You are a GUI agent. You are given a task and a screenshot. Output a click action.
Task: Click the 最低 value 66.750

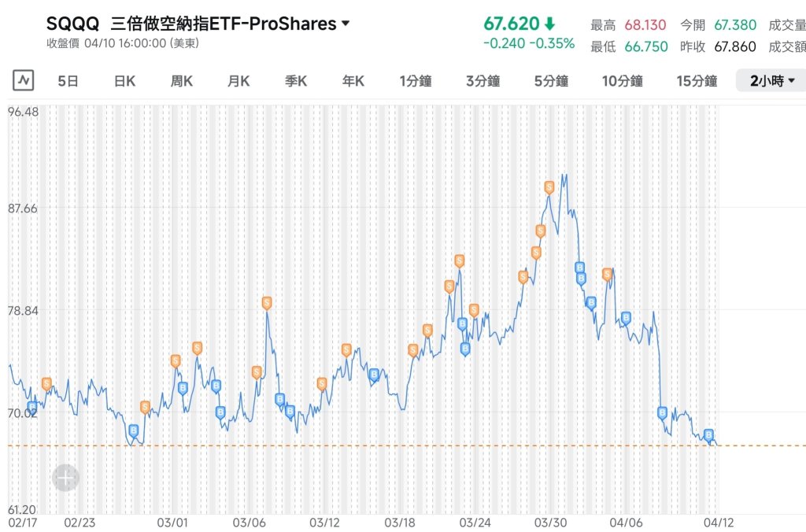tap(646, 46)
